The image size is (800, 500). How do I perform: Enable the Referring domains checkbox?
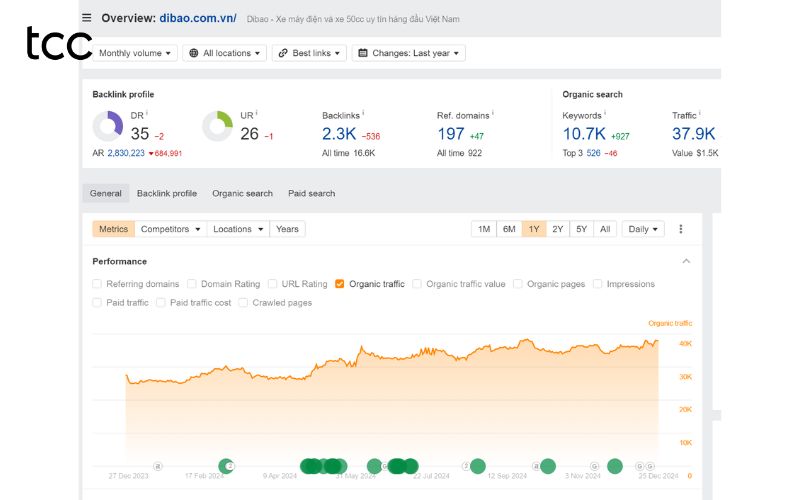[x=97, y=284]
